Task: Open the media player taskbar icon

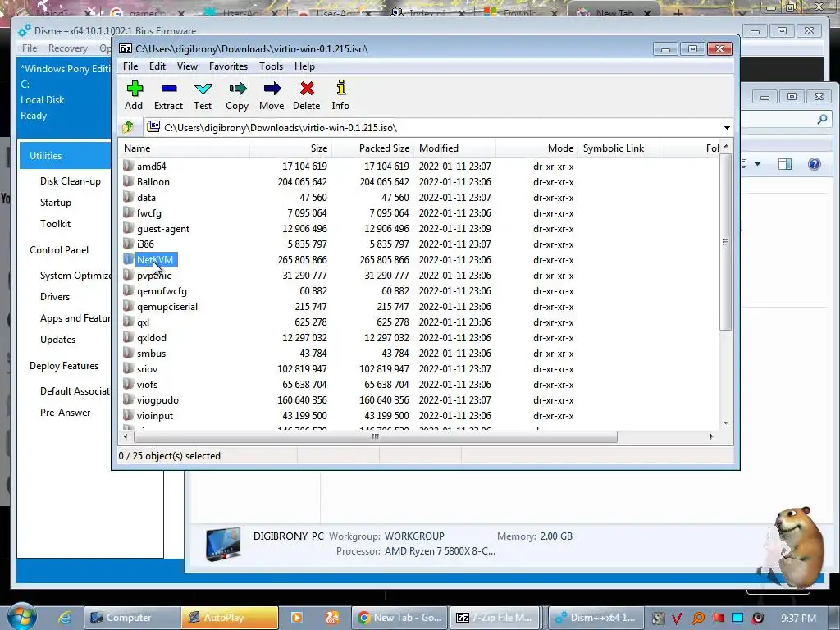Action: coord(296,618)
